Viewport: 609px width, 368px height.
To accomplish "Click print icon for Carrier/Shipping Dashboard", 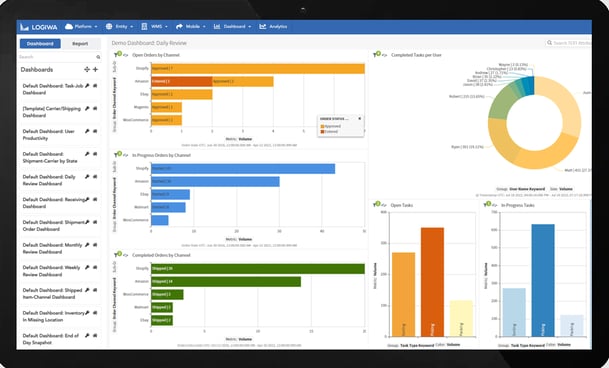I will [x=95, y=108].
